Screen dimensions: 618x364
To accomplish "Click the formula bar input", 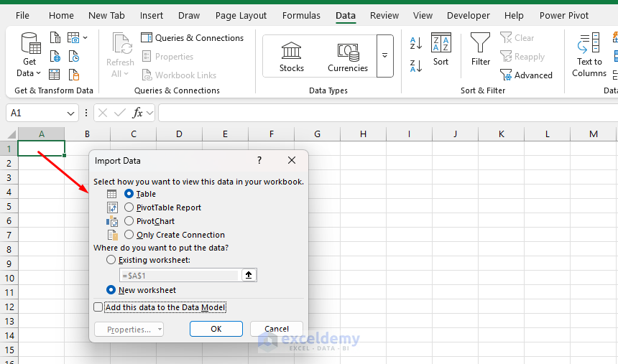I will pyautogui.click(x=388, y=113).
